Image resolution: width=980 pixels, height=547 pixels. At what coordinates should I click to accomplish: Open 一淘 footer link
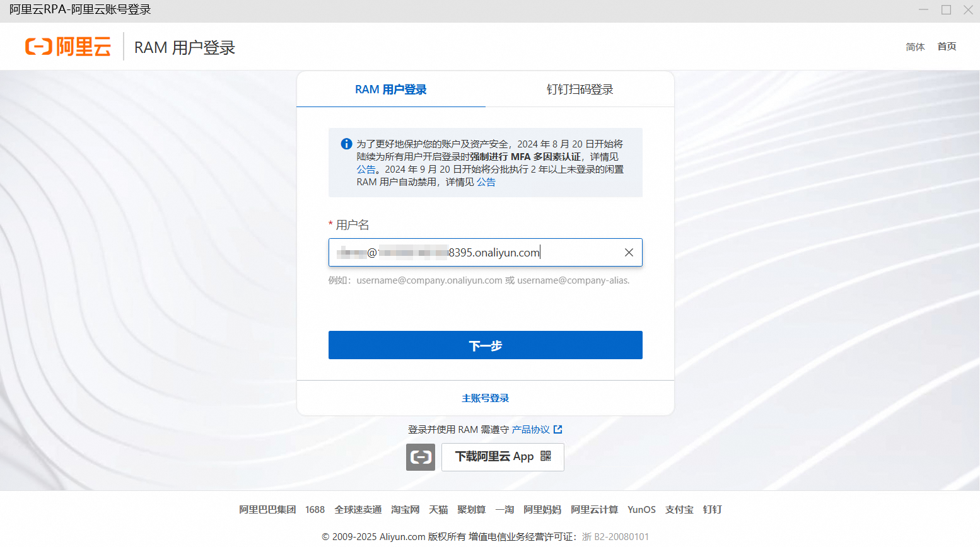[505, 509]
